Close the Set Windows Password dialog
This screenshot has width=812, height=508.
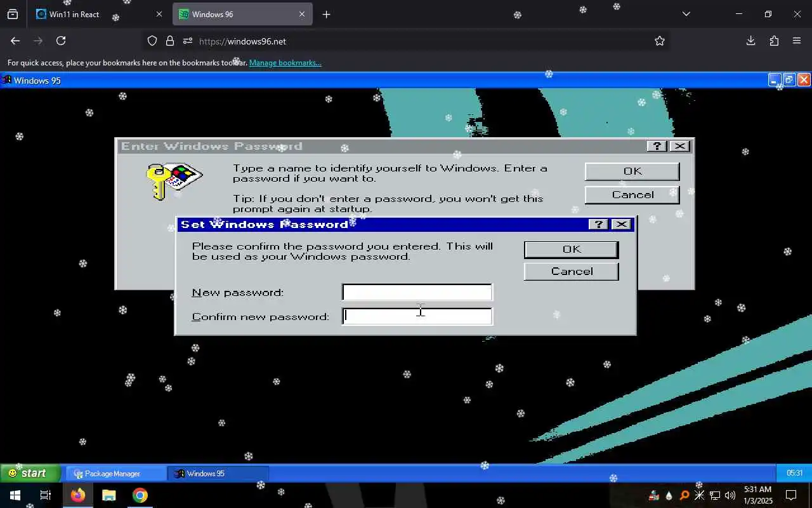621,224
